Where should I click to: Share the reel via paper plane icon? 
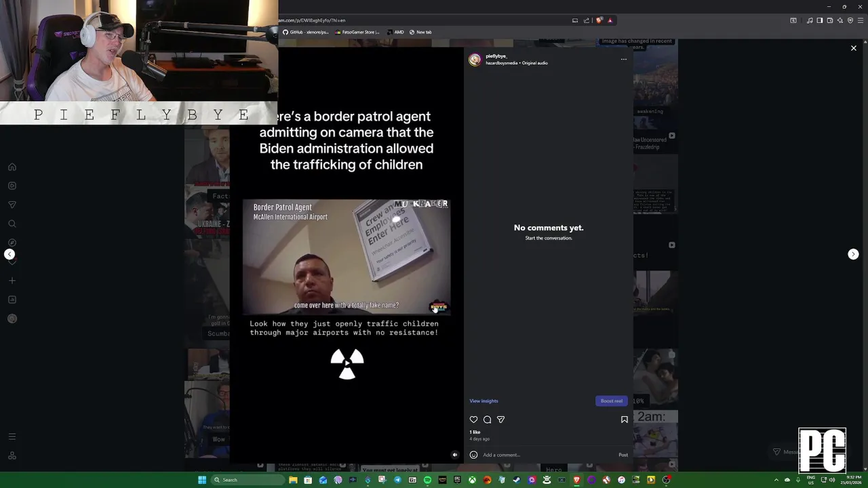tap(500, 420)
